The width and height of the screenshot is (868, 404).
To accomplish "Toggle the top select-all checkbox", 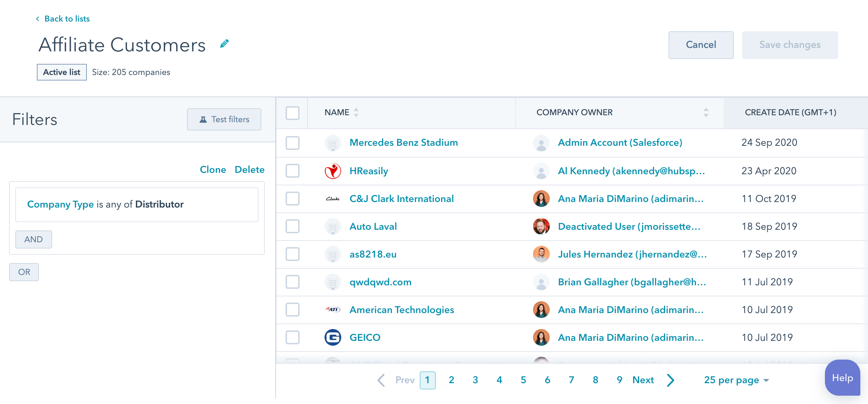I will (292, 113).
